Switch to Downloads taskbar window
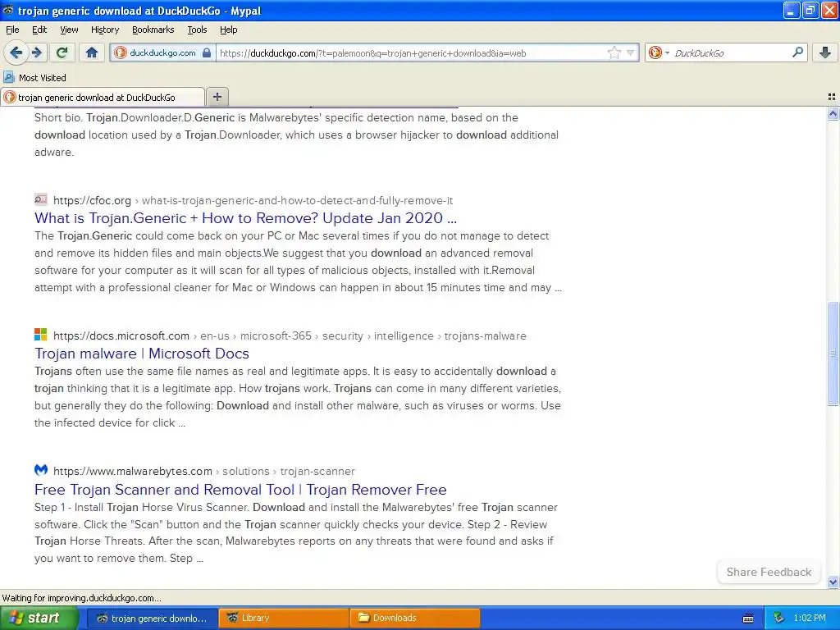The height and width of the screenshot is (630, 840). pyautogui.click(x=415, y=619)
